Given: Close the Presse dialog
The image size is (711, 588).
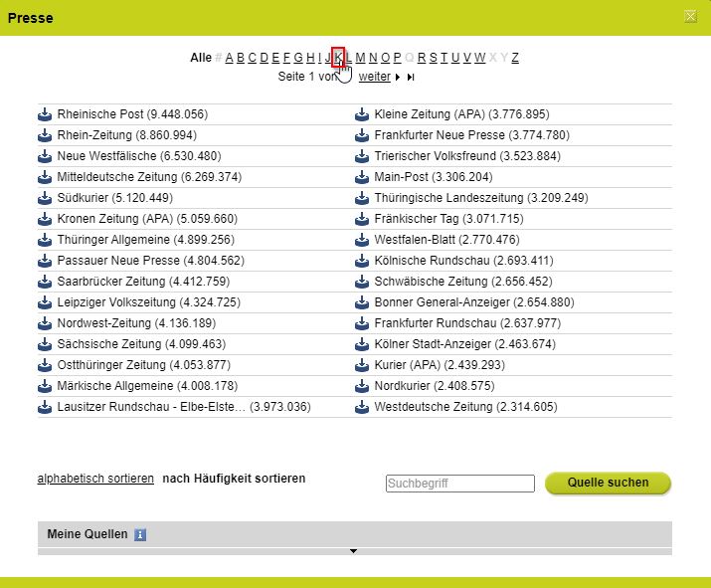Looking at the screenshot, I should point(690,17).
